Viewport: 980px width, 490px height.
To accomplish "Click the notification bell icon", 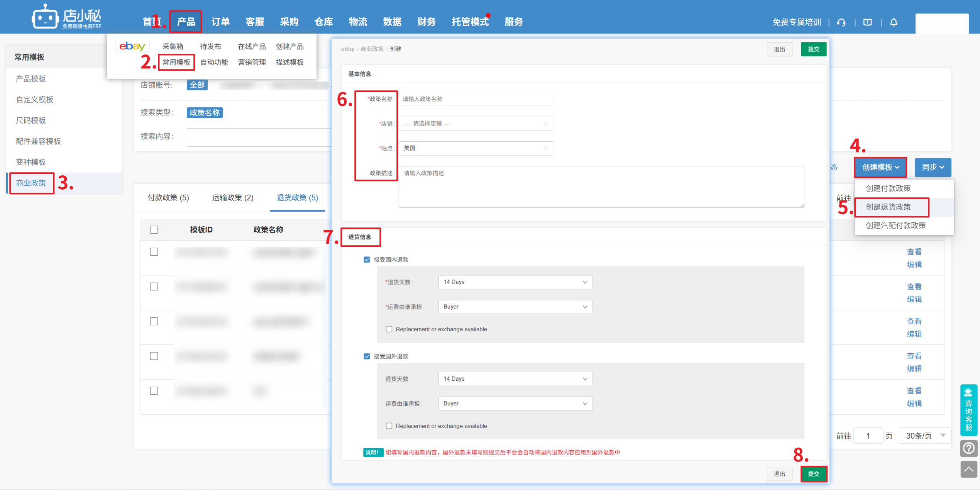I will (x=894, y=22).
